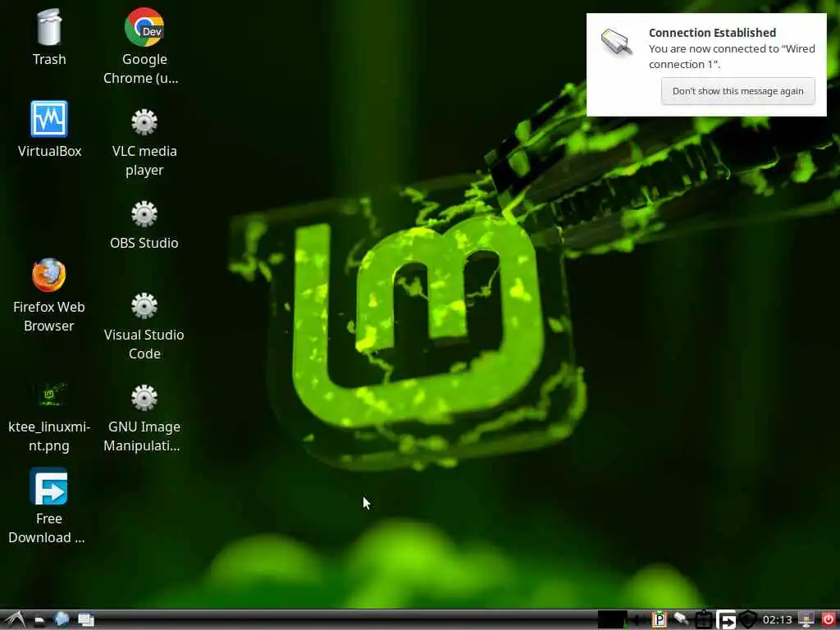This screenshot has height=630, width=840.
Task: Open the Trash desktop icon
Action: tap(49, 27)
